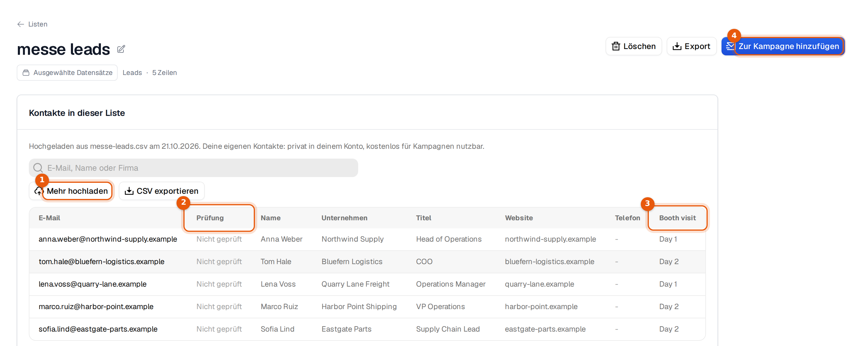Select anna.weber@northwind-supply.example email cell
Screen dimensions: 868x346
(108, 239)
